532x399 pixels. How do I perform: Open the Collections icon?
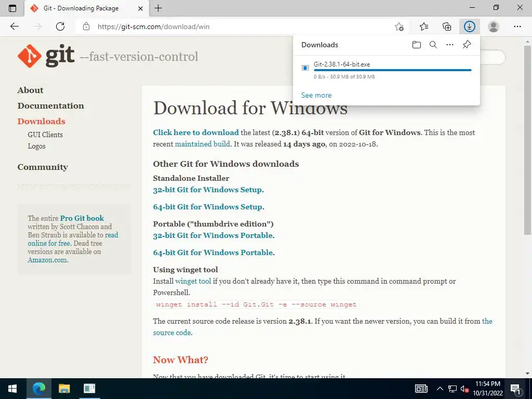point(447,26)
